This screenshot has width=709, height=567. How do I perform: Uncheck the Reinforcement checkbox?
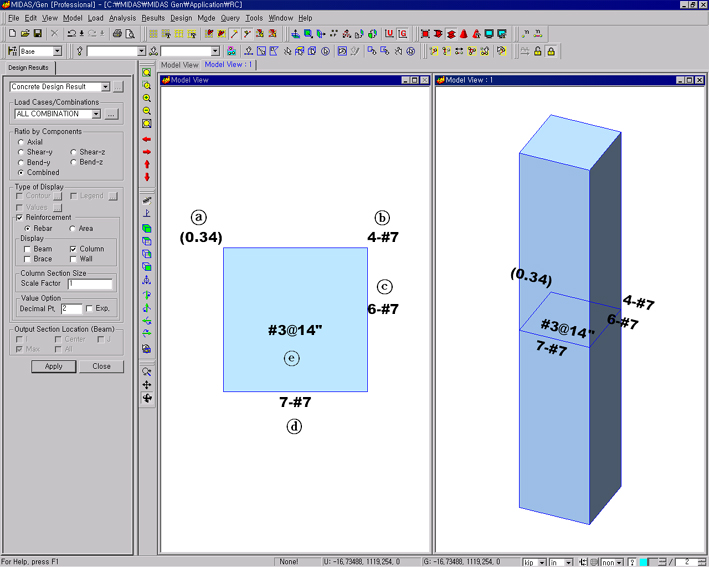[19, 217]
